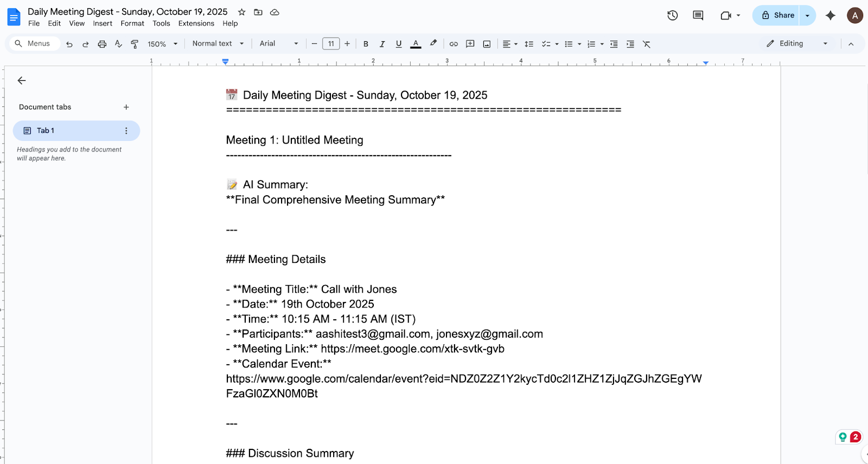Screen dimensions: 868x464
Task: Click the Clear formatting icon
Action: point(647,44)
